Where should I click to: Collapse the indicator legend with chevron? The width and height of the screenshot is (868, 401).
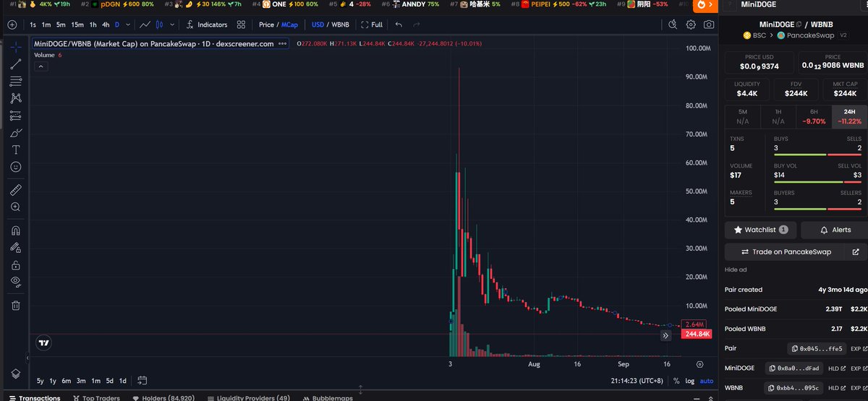[x=41, y=66]
